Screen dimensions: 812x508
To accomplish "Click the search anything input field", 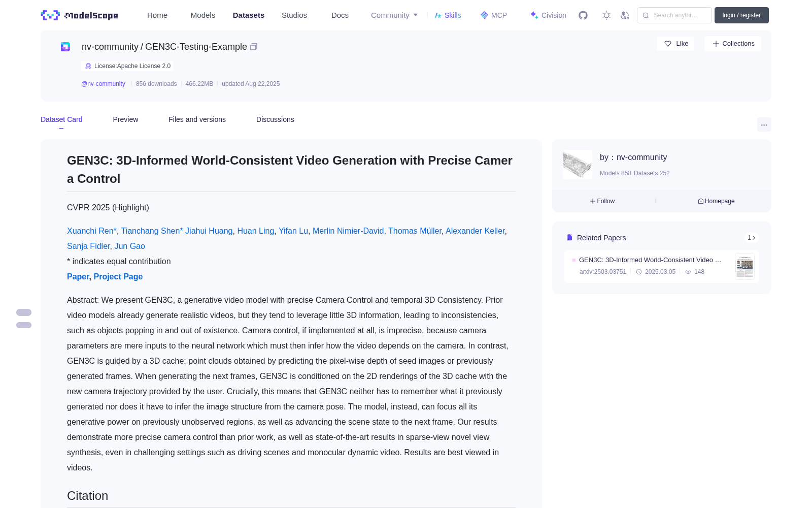I will [x=674, y=15].
